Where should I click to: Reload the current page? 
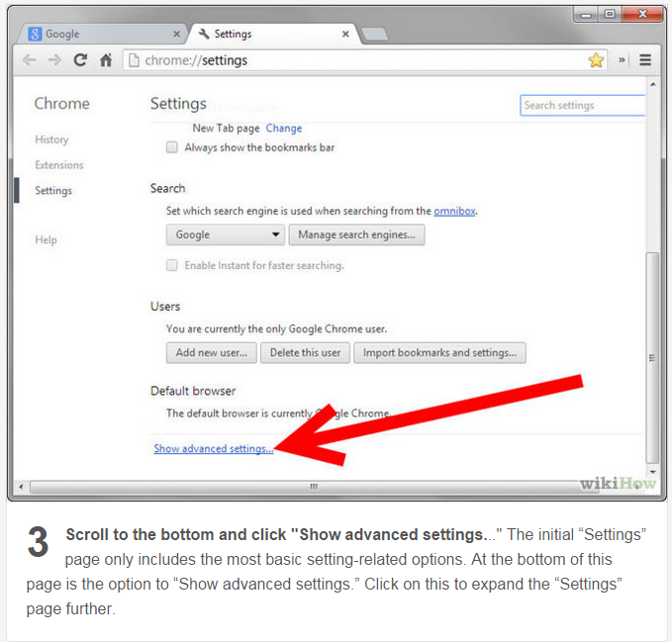pyautogui.click(x=80, y=60)
